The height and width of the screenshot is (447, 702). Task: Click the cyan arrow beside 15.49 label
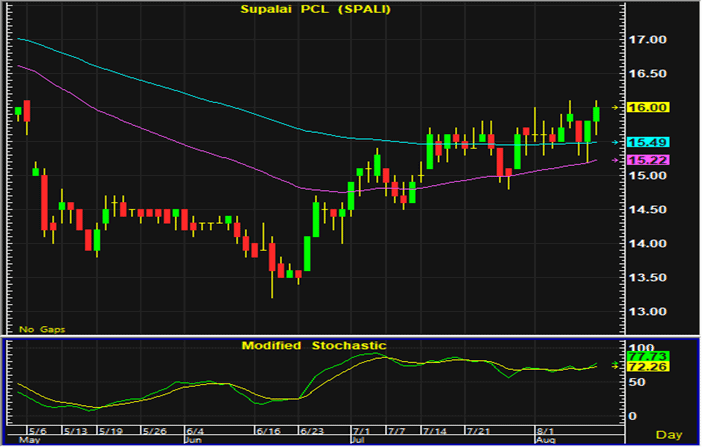[x=613, y=143]
